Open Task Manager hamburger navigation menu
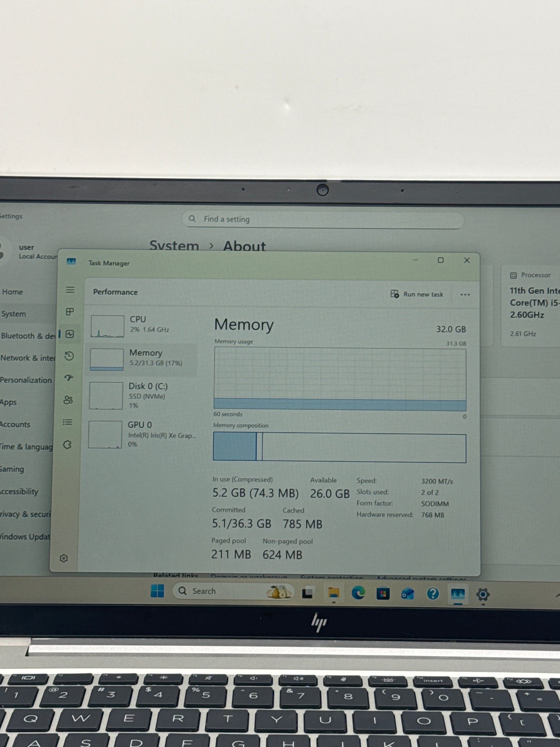This screenshot has width=560, height=747. point(70,290)
